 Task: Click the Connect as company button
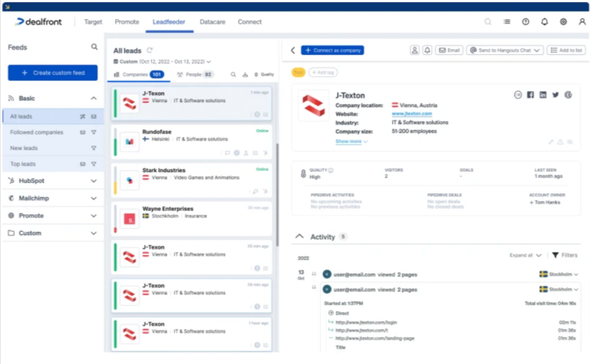(x=332, y=50)
